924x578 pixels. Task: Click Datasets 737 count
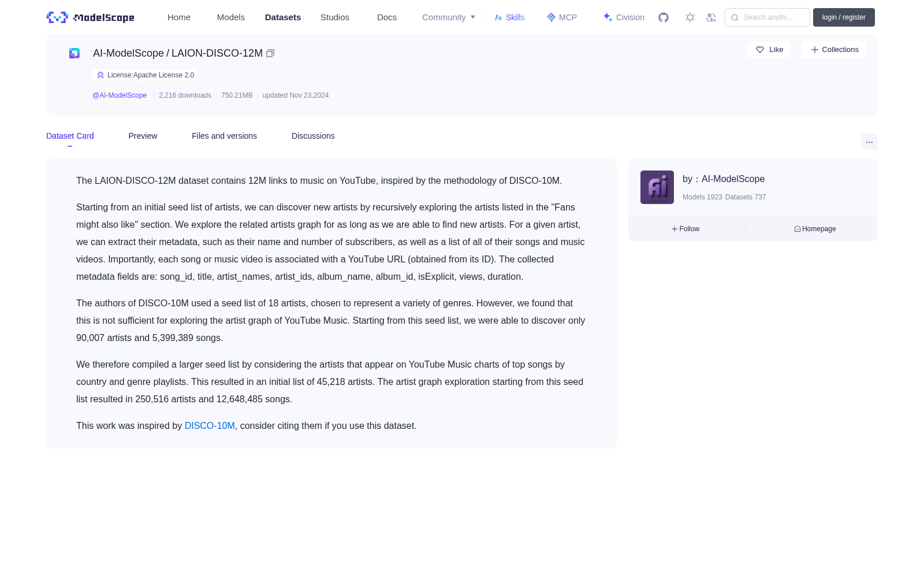[746, 197]
